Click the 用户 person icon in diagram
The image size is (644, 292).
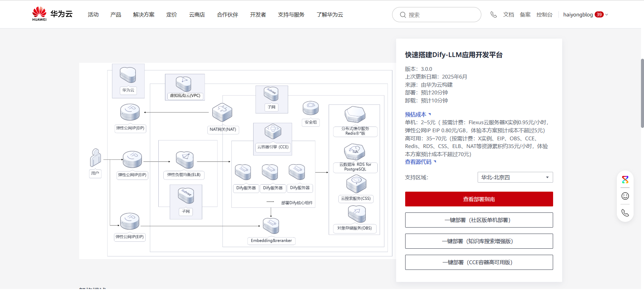pyautogui.click(x=96, y=157)
